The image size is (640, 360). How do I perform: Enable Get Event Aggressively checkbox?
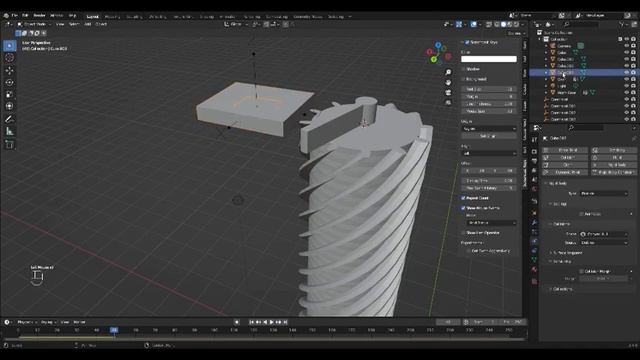coord(468,251)
